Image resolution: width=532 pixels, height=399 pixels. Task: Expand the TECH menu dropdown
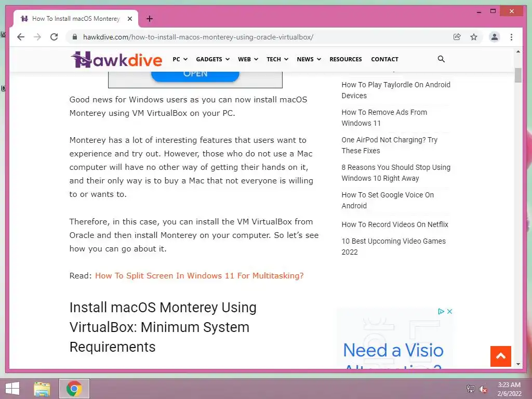(x=277, y=59)
